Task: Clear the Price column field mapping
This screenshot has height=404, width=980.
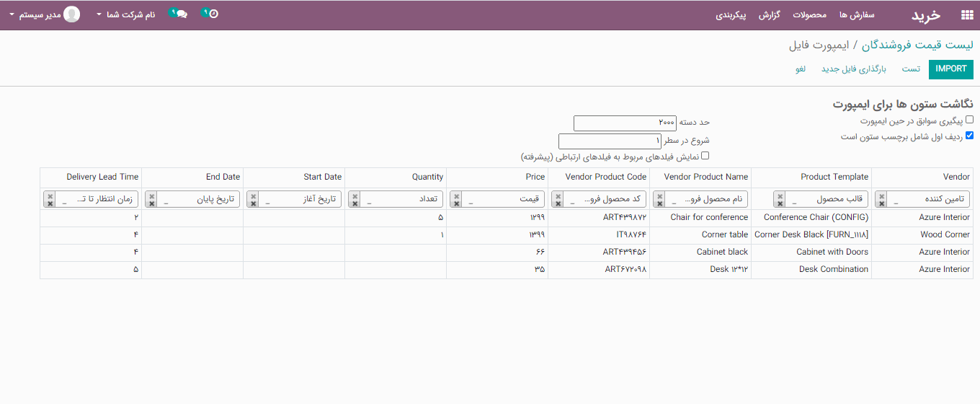Action: point(456,199)
